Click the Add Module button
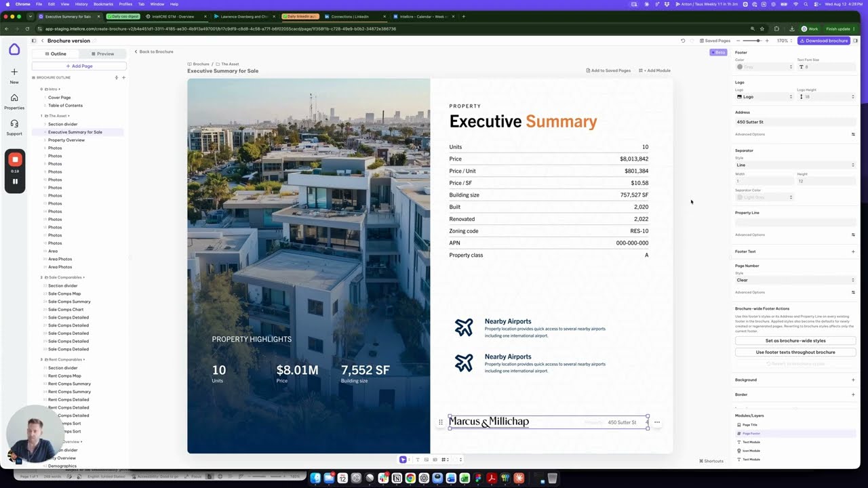The height and width of the screenshot is (488, 868). (654, 70)
